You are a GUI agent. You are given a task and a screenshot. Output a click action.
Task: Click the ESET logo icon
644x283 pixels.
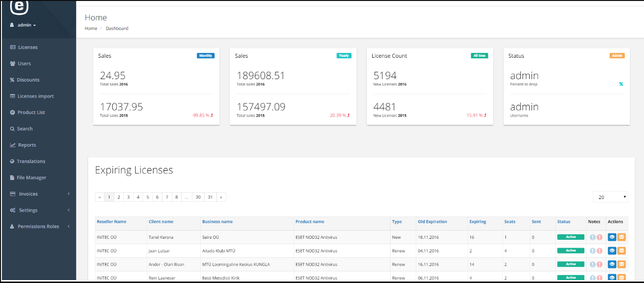click(19, 7)
